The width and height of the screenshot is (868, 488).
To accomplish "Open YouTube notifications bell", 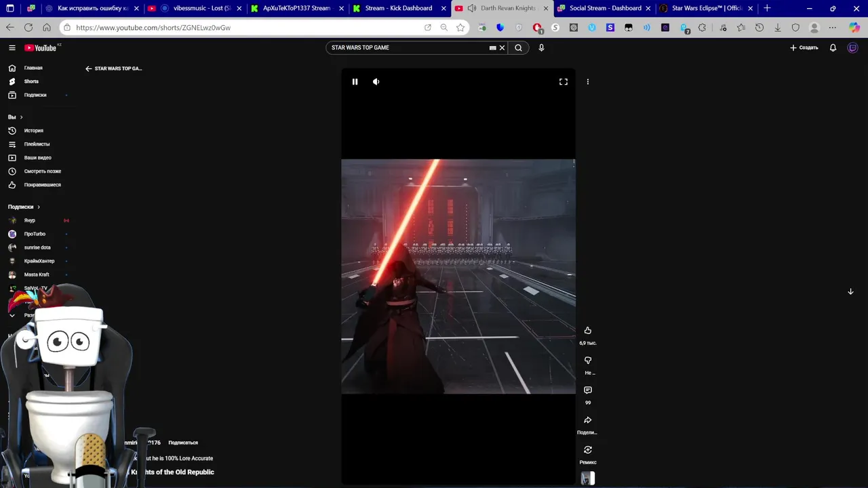I will pos(833,47).
